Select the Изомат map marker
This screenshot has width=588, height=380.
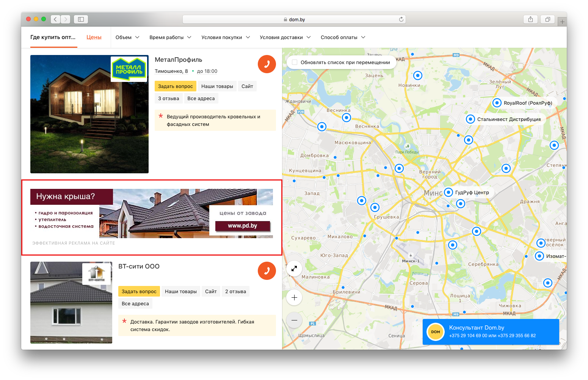click(539, 256)
